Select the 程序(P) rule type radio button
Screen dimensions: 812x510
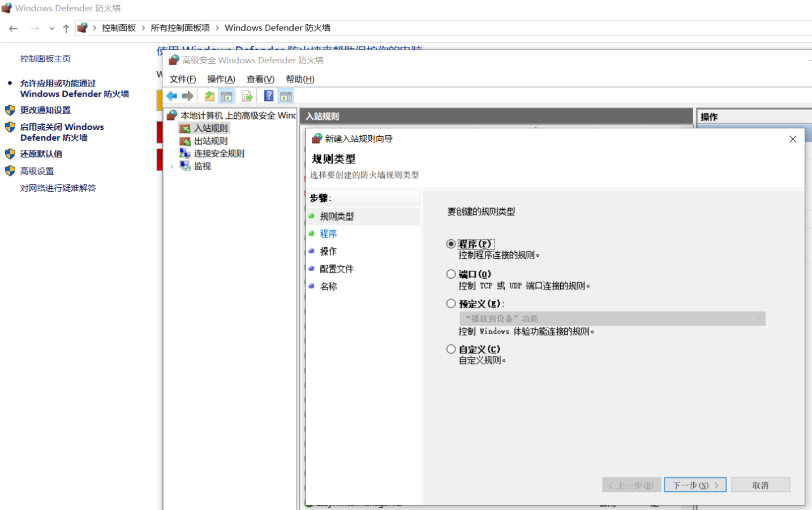pyautogui.click(x=451, y=244)
